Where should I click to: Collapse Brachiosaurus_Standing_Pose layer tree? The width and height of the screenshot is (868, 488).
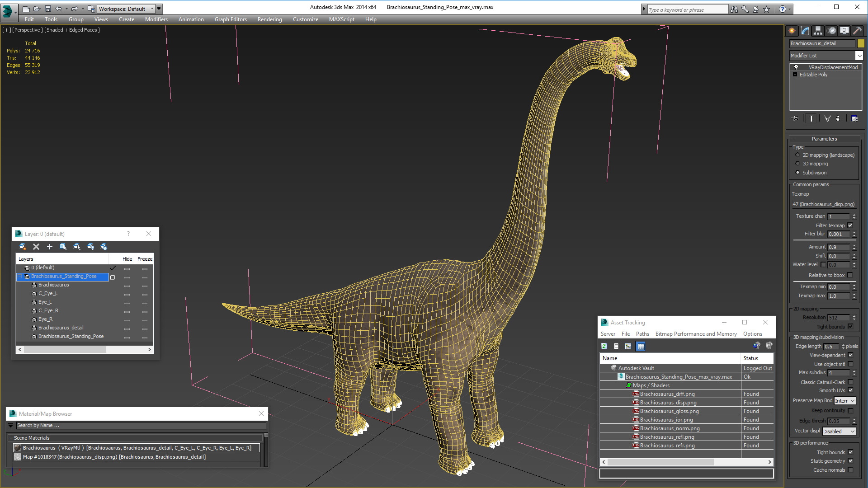[20, 277]
